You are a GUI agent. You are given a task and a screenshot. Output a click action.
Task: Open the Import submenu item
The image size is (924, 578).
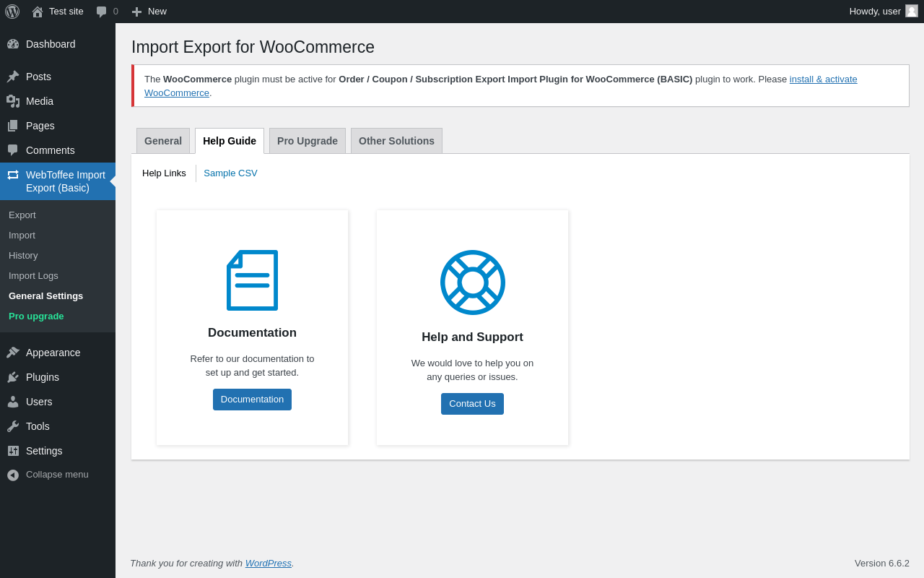coord(22,235)
